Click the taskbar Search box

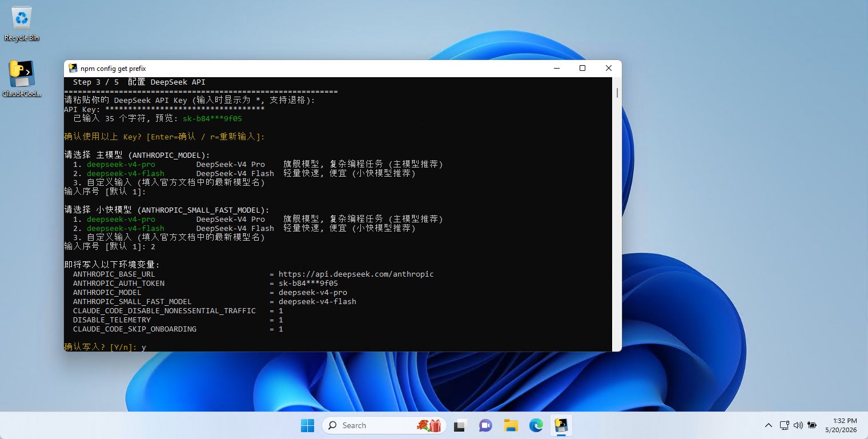click(x=383, y=425)
